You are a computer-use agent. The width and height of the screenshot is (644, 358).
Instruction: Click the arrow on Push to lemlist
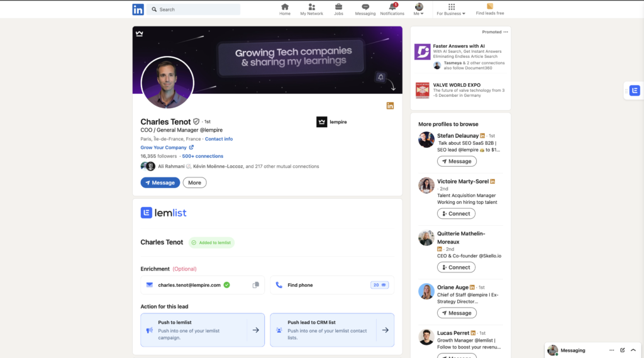[256, 330]
